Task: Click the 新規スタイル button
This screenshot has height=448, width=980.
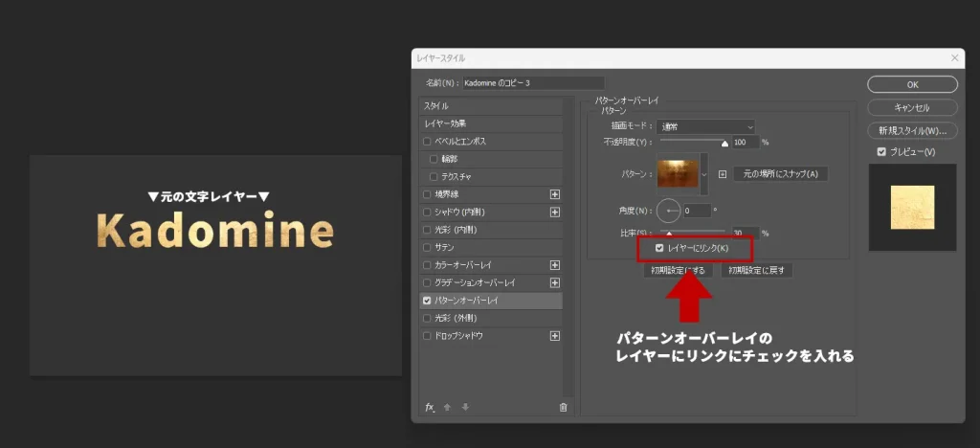Action: click(912, 130)
